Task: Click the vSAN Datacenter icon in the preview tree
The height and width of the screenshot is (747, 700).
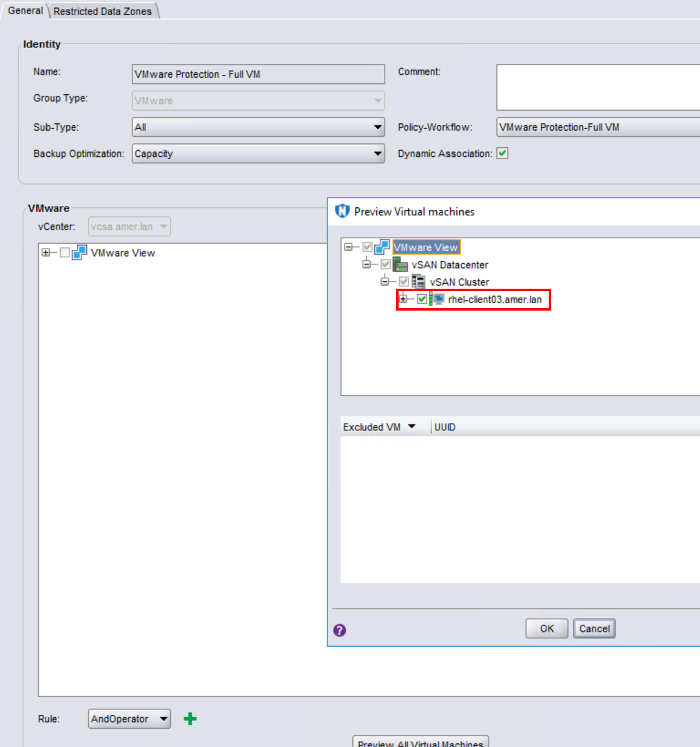Action: (400, 264)
